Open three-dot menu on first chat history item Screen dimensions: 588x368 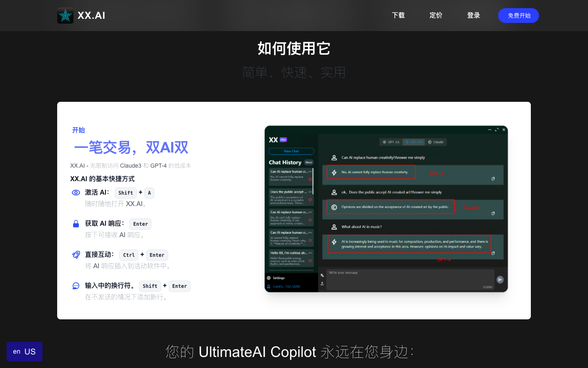point(310,172)
